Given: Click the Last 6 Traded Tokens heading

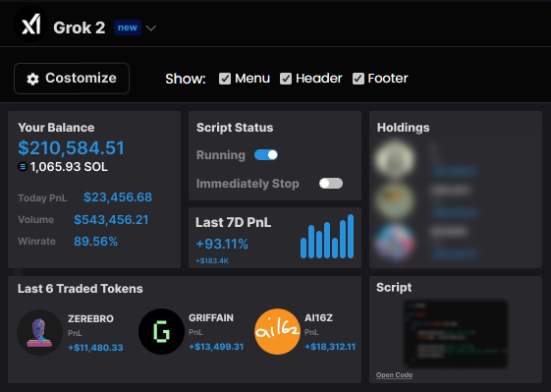Looking at the screenshot, I should click(x=81, y=289).
